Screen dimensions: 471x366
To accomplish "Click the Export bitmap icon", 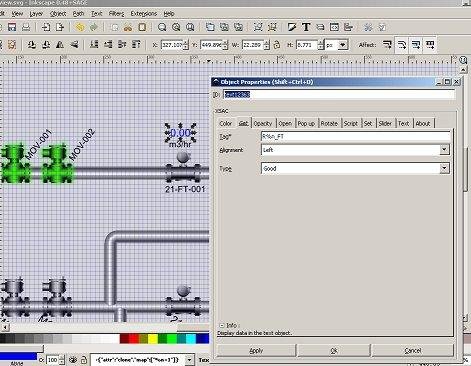I will tap(60, 27).
